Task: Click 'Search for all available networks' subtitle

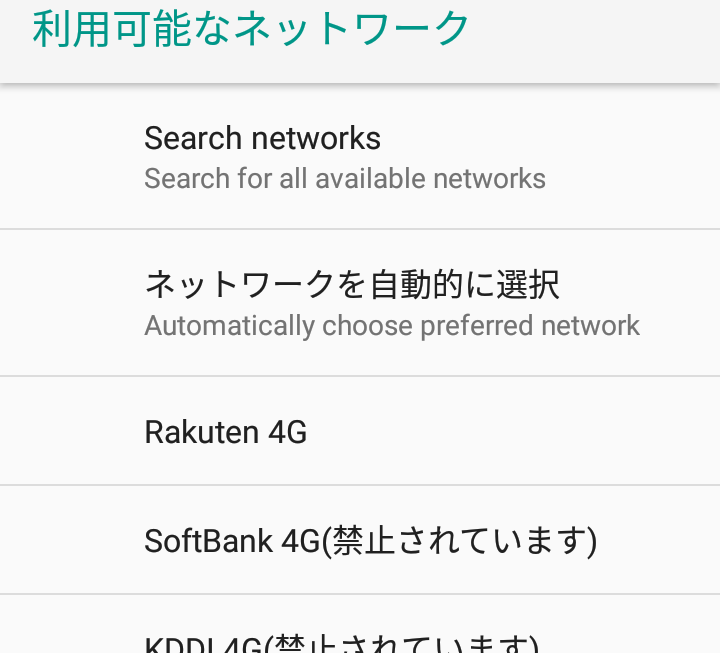Action: pos(345,179)
